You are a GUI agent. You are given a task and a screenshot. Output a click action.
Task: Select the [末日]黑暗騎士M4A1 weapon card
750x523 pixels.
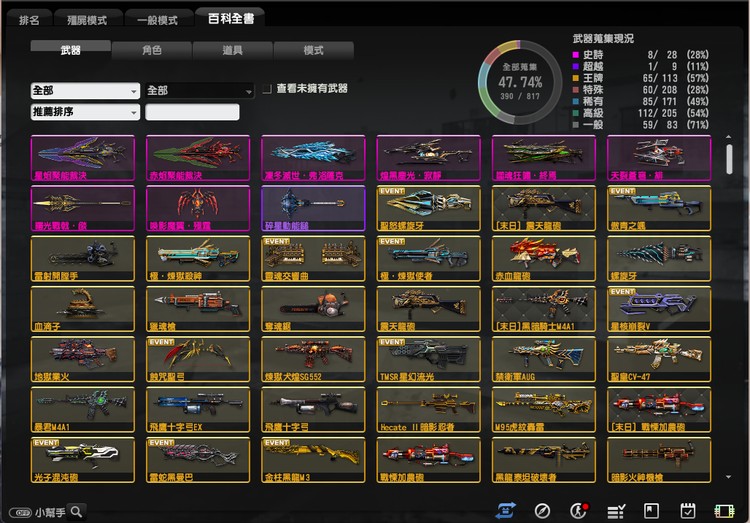click(x=544, y=310)
